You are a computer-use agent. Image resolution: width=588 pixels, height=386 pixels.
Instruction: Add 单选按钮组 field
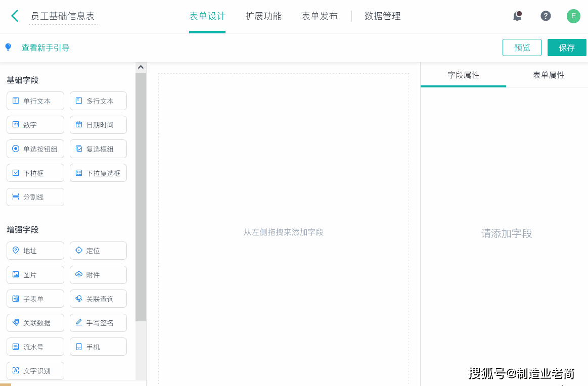point(35,149)
